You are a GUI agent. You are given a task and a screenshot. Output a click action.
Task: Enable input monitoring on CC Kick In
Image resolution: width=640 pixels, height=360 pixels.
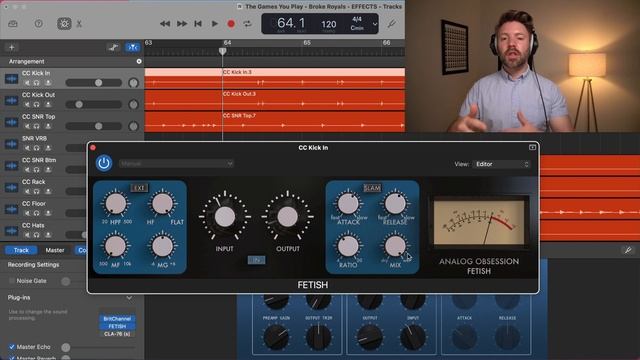(x=48, y=83)
